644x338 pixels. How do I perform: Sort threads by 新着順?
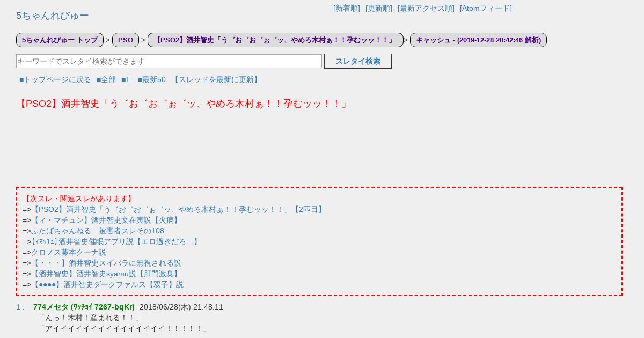(x=347, y=8)
